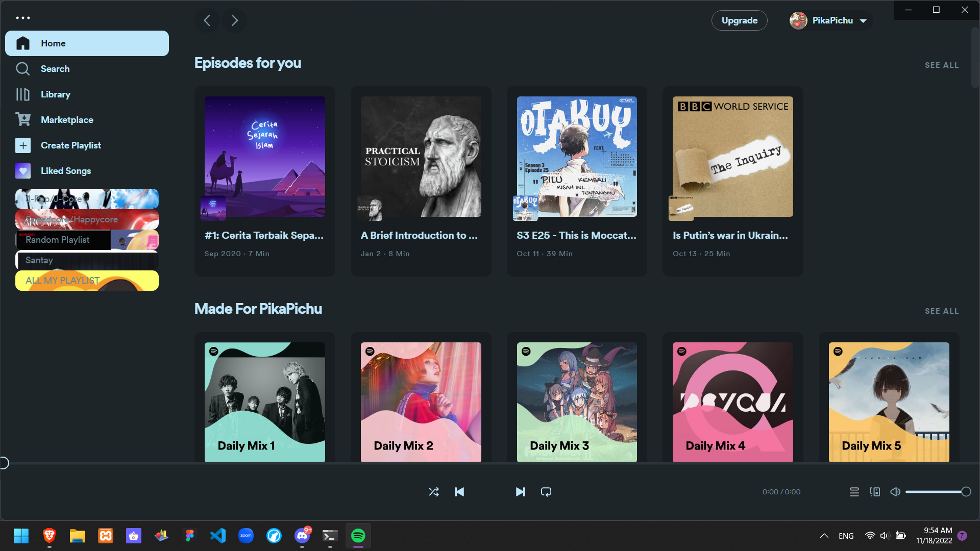Go back using navigation arrow
This screenshot has height=551, width=980.
pos(207,20)
